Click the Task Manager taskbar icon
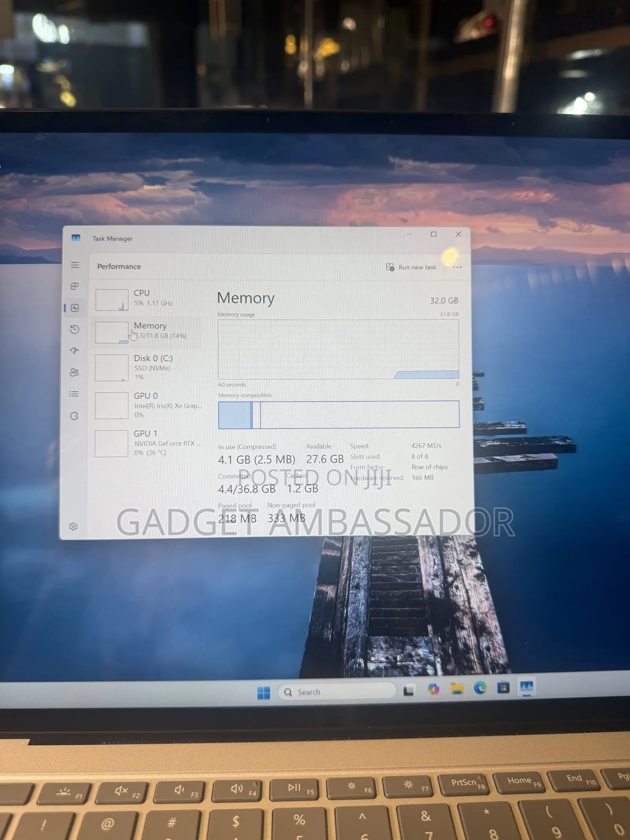 [x=526, y=687]
